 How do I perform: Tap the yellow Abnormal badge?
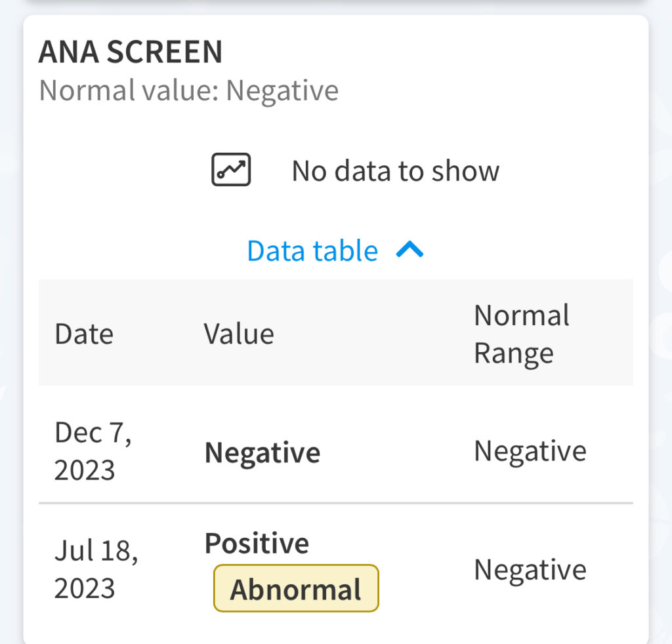coord(296,588)
